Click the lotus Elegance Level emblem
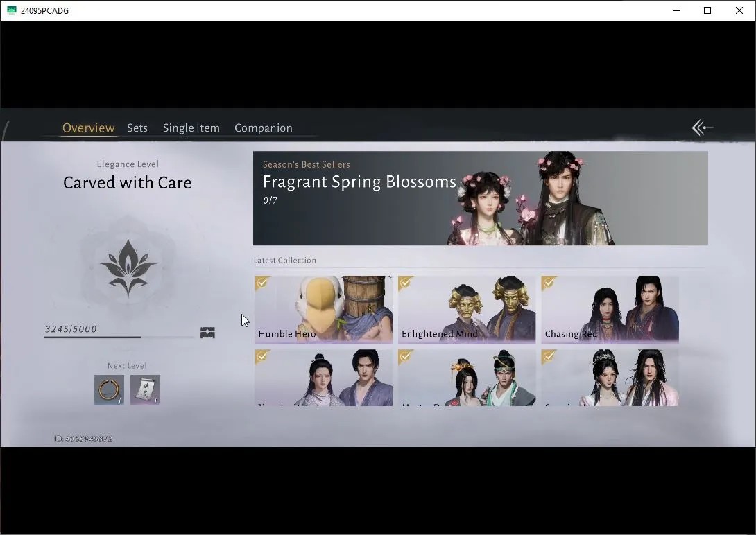 [x=128, y=267]
